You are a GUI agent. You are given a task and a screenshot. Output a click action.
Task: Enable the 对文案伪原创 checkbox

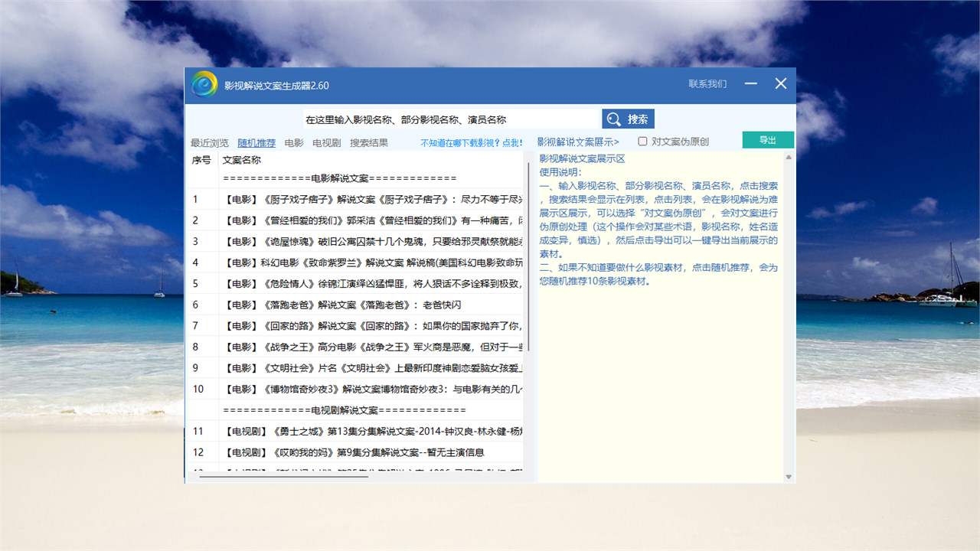(x=643, y=142)
